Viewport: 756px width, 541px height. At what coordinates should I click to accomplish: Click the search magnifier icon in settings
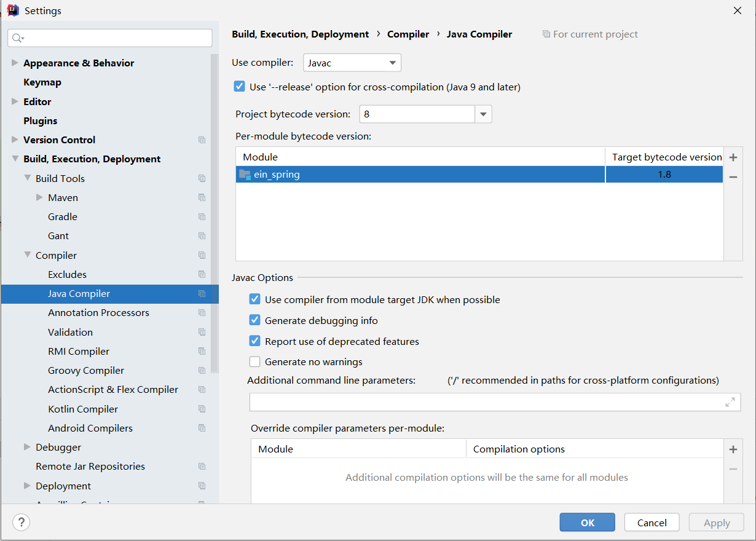pos(17,38)
